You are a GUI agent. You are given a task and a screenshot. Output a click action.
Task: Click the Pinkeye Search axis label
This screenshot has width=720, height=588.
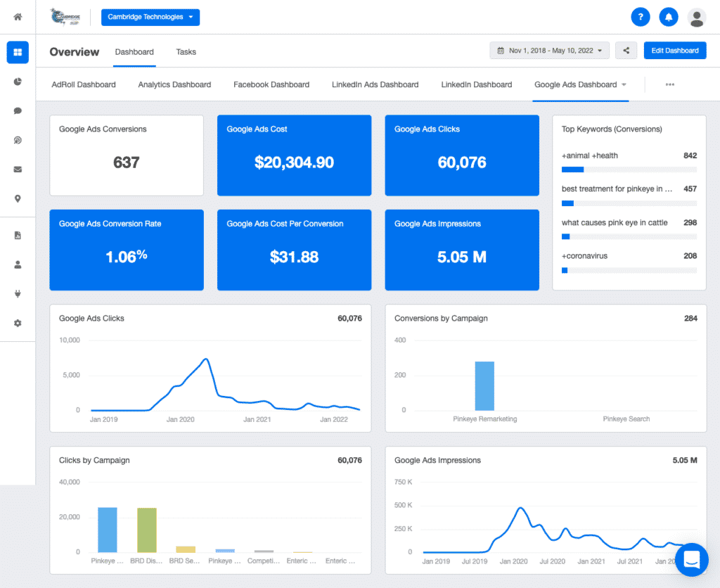(x=626, y=419)
